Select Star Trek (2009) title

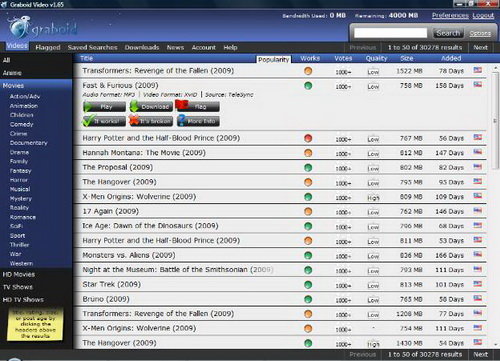click(112, 285)
